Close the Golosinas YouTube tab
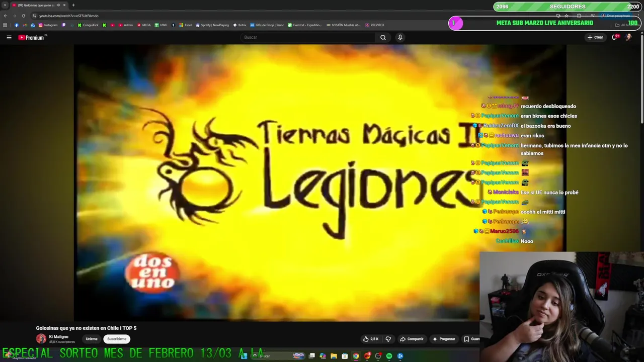 pos(64,5)
